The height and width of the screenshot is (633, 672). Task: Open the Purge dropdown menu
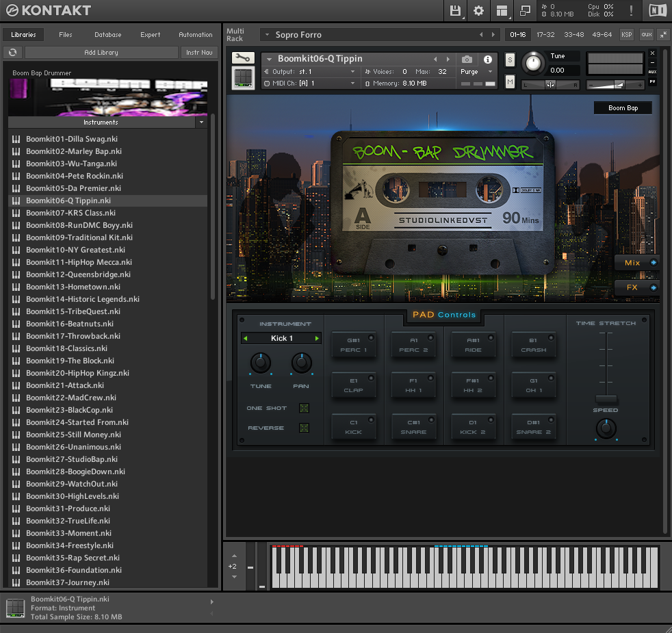tap(490, 72)
